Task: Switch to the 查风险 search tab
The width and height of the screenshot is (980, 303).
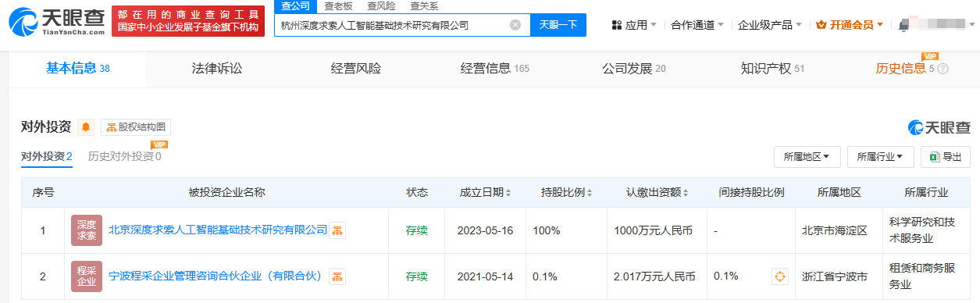Action: tap(381, 5)
